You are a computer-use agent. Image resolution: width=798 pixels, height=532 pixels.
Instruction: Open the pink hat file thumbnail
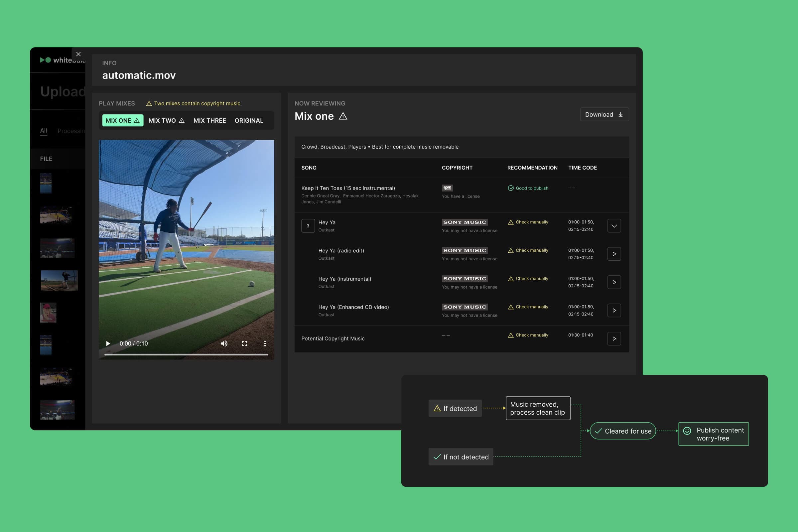[x=48, y=313]
